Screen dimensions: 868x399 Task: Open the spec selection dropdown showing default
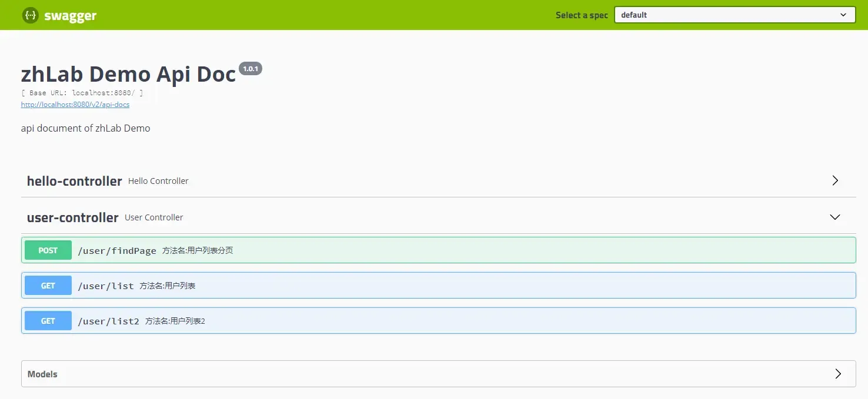point(734,15)
